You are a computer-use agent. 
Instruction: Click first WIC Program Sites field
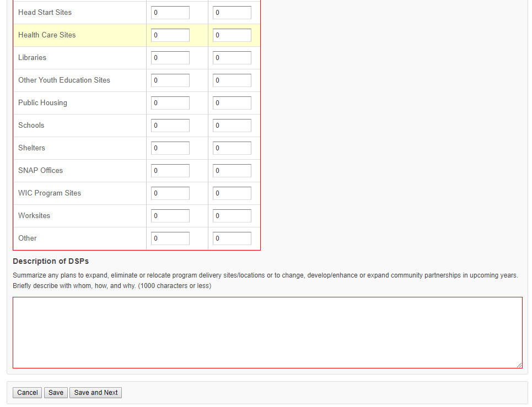pyautogui.click(x=170, y=193)
